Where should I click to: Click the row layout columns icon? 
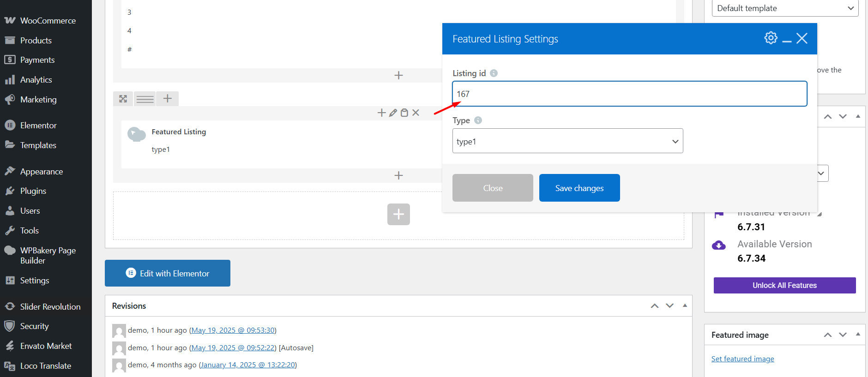tap(145, 99)
